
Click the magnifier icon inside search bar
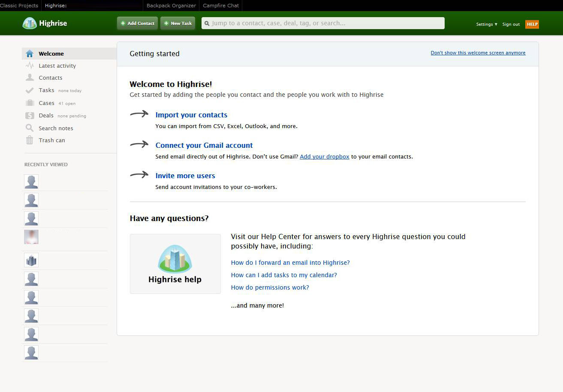pyautogui.click(x=207, y=24)
